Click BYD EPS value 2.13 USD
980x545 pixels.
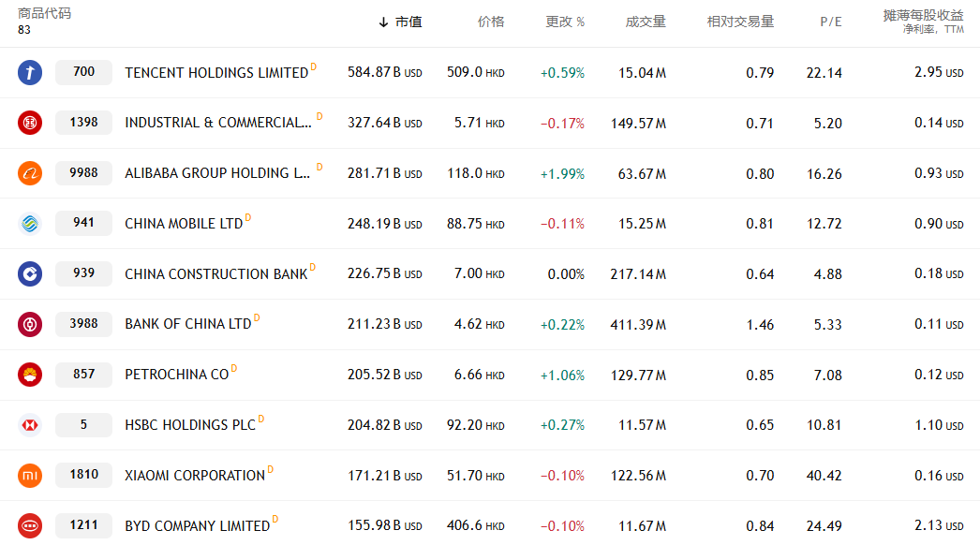point(939,526)
